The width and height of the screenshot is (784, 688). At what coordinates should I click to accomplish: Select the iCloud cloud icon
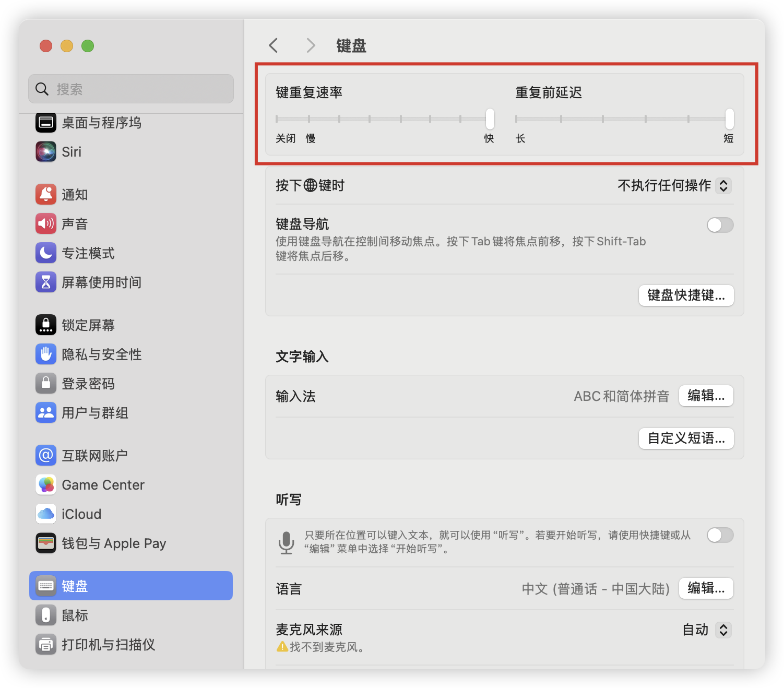point(46,514)
